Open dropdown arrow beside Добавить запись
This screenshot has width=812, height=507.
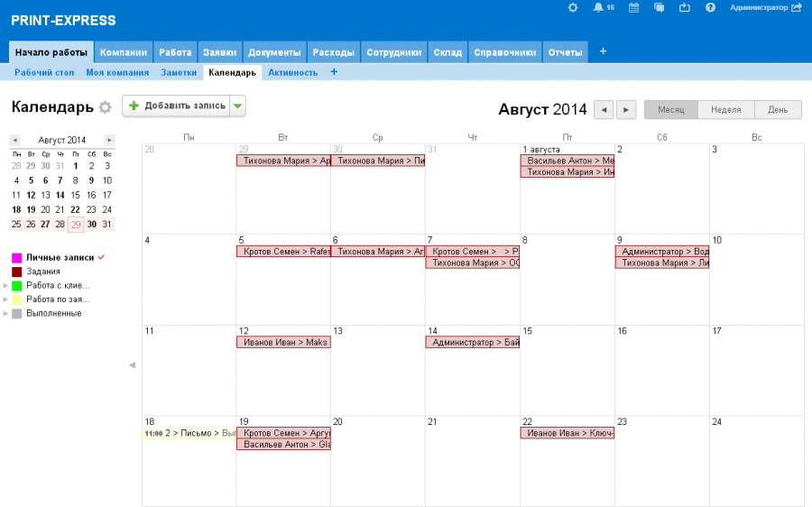(237, 106)
